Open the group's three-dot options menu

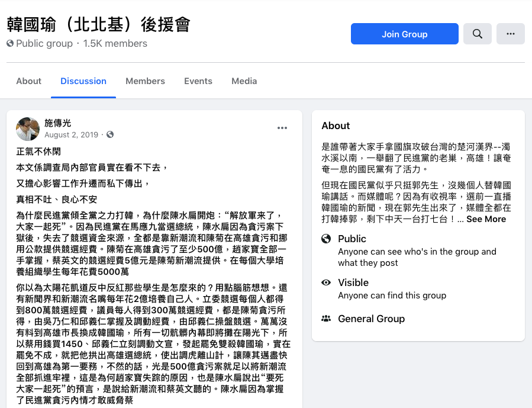point(510,34)
